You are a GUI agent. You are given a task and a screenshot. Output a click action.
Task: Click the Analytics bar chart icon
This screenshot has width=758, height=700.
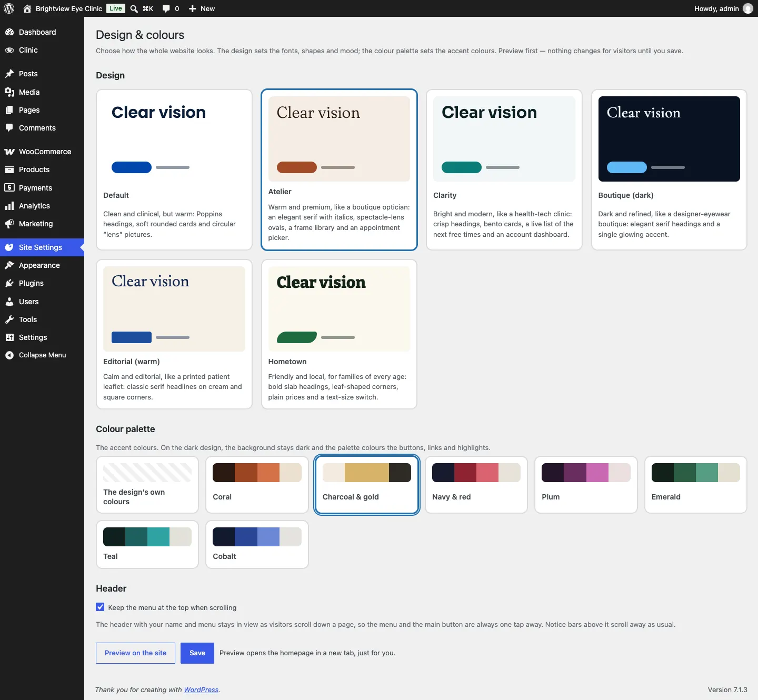(x=9, y=206)
